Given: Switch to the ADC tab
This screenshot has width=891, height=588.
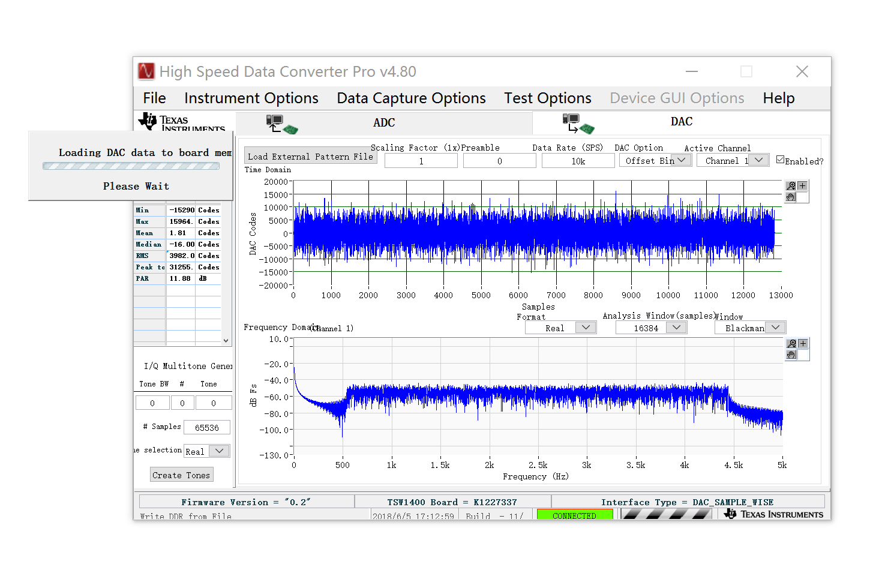Looking at the screenshot, I should (384, 123).
